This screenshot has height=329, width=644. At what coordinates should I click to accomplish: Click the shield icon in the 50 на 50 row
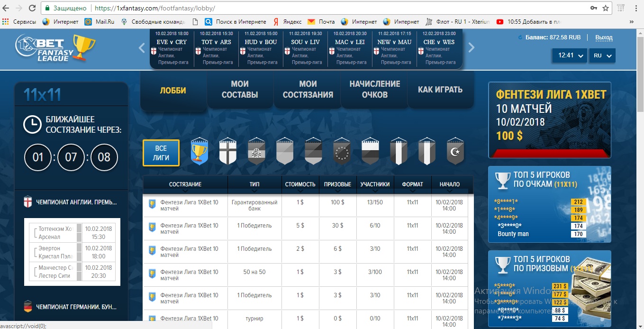(152, 274)
